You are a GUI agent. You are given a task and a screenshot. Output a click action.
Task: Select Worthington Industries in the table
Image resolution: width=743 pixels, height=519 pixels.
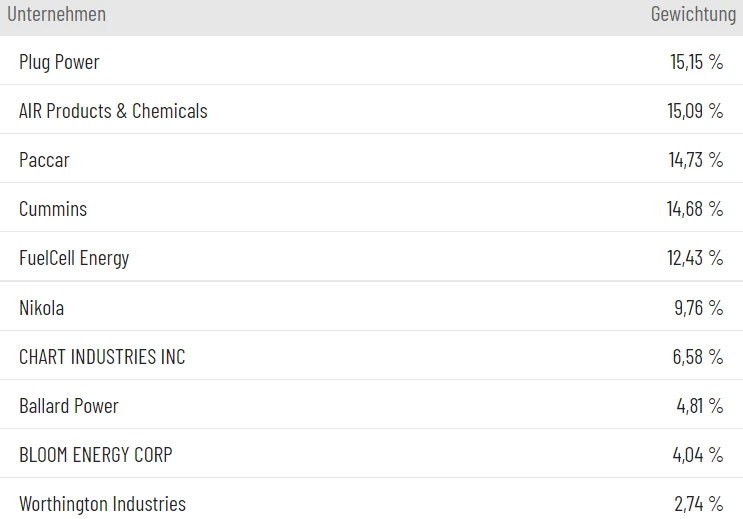point(102,503)
